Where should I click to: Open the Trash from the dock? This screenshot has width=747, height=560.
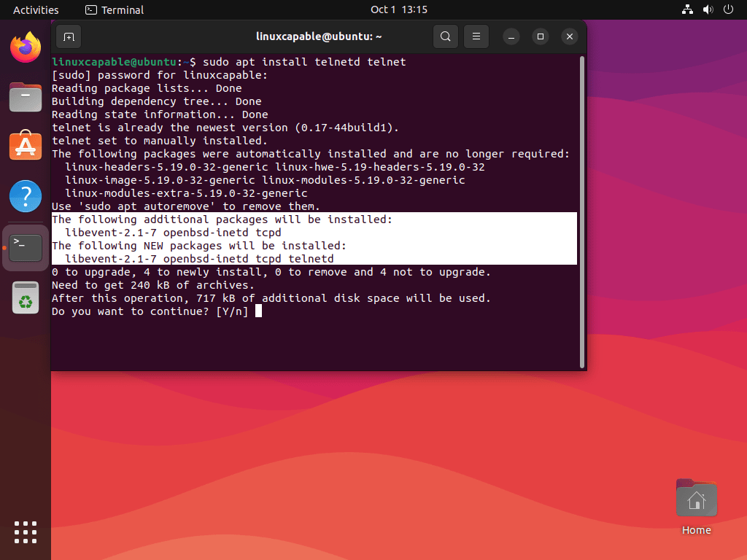[x=25, y=297]
